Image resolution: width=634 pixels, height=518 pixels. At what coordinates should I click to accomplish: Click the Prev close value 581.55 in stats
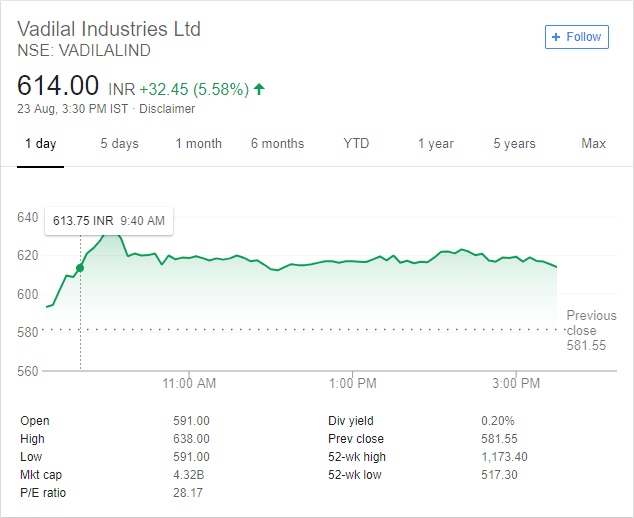(x=499, y=439)
